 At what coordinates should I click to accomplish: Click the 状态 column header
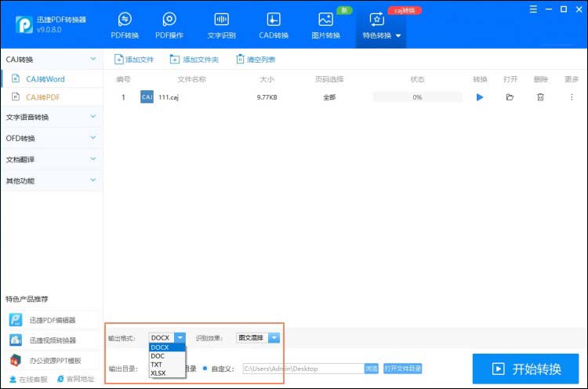coord(417,79)
